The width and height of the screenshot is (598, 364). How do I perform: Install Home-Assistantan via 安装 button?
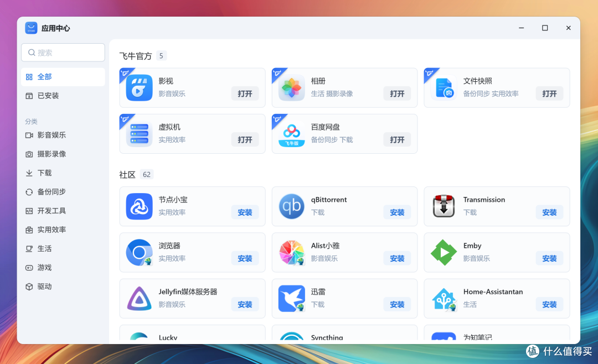[549, 305]
